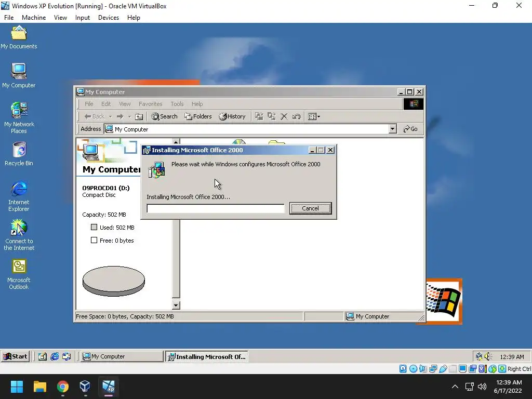Viewport: 532px width, 399px height.
Task: Open Google Chrome from Windows taskbar
Action: pyautogui.click(x=62, y=387)
